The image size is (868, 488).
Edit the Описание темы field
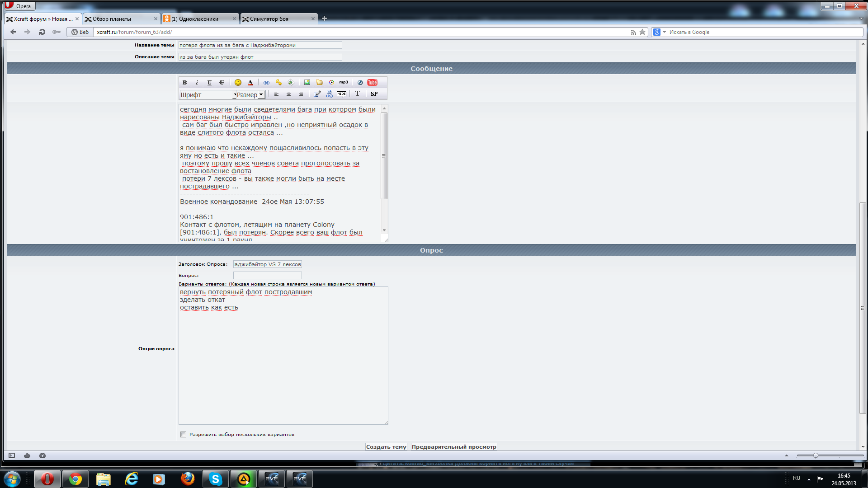coord(260,57)
